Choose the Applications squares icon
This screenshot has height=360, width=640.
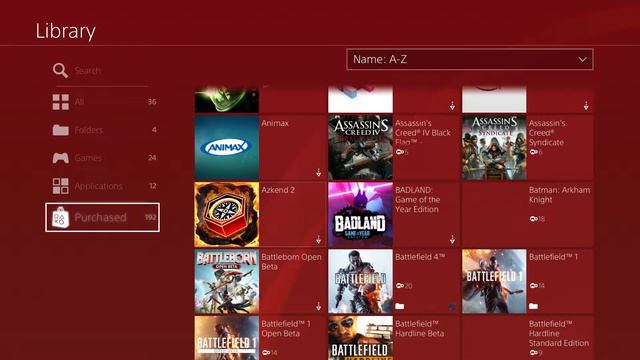(60, 186)
